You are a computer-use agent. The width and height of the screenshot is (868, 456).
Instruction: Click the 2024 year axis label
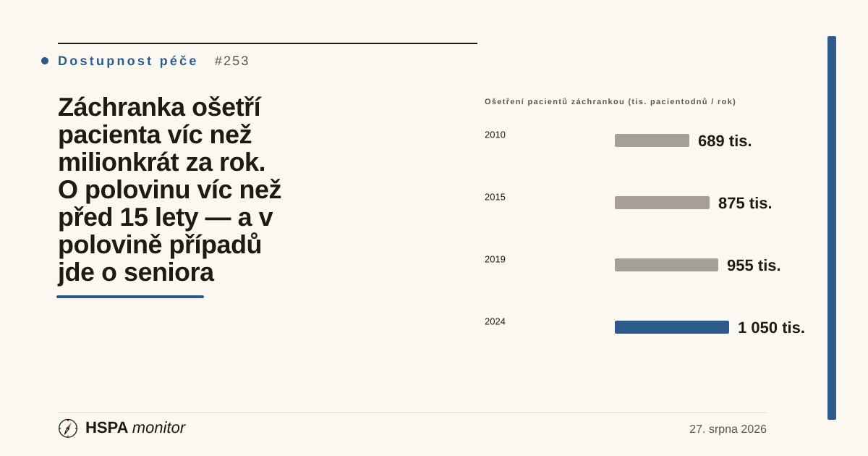[x=495, y=321]
